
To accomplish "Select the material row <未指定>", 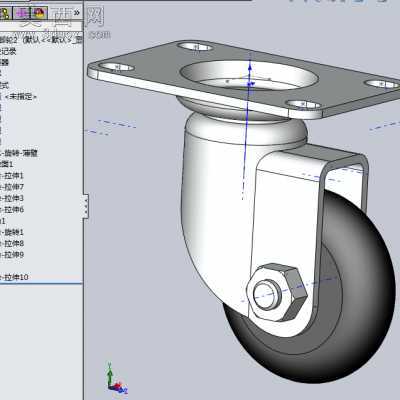I will pos(19,97).
